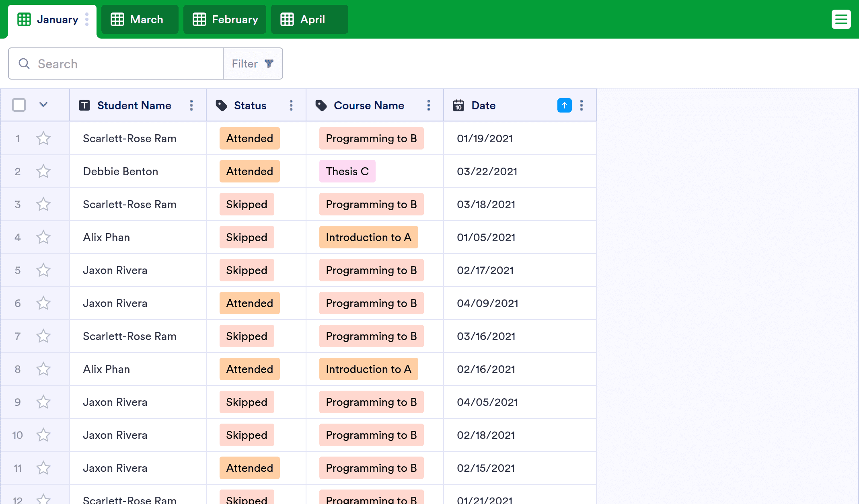Open row 4 Introduction to A course tag
The image size is (859, 504).
click(368, 237)
